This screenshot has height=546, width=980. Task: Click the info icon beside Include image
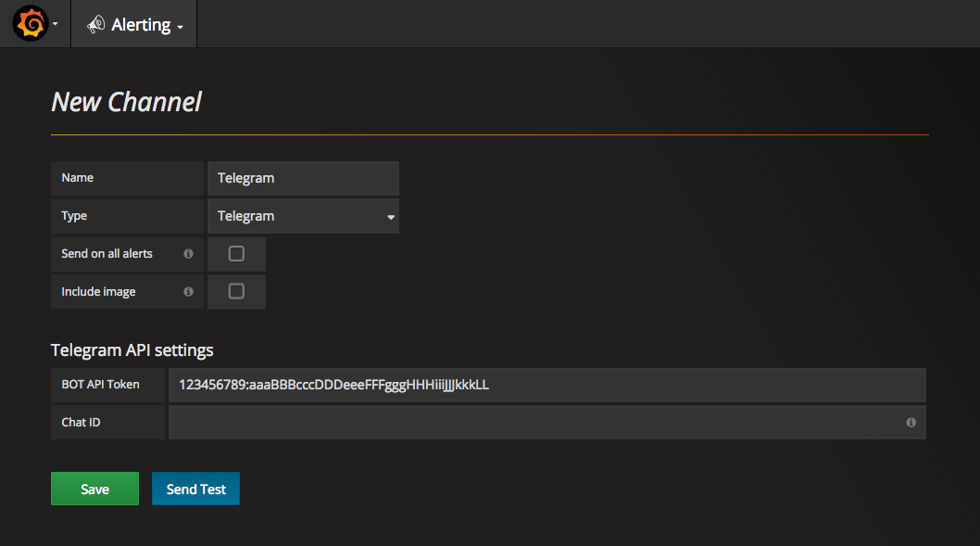188,291
